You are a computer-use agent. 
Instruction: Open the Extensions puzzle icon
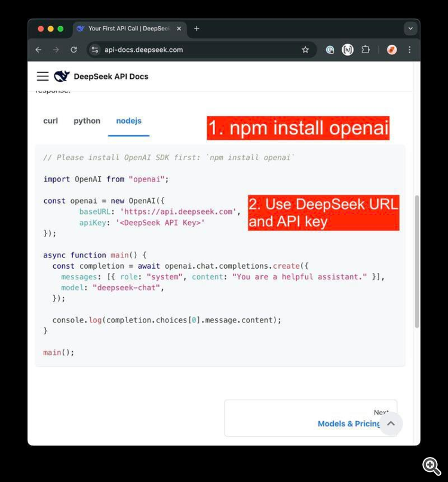[366, 50]
